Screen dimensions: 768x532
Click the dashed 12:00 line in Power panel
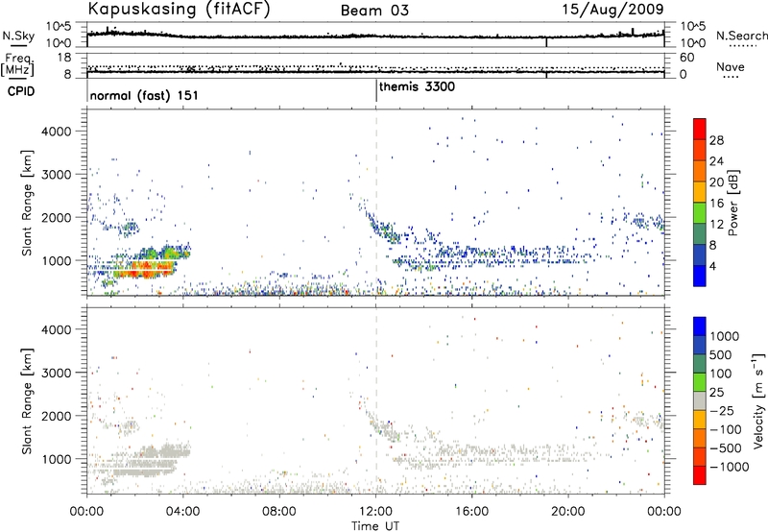[x=376, y=203]
